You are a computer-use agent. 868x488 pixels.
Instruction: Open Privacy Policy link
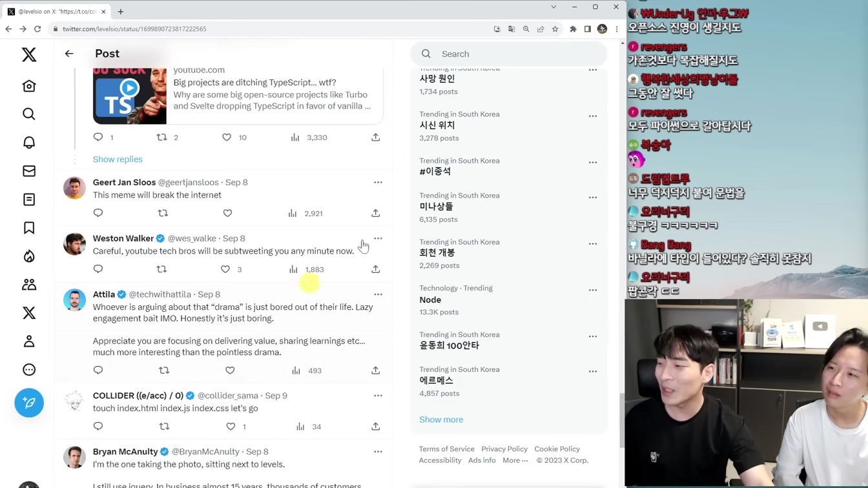click(504, 449)
